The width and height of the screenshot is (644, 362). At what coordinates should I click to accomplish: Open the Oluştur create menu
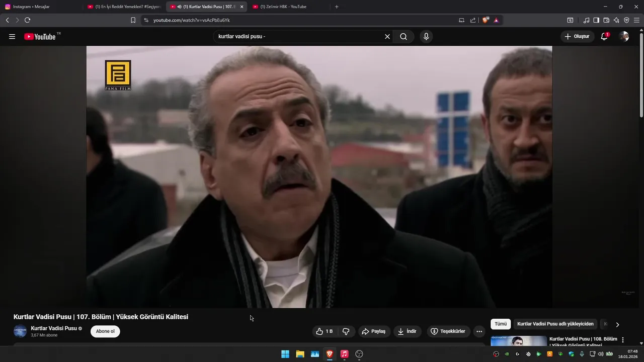coord(577,37)
